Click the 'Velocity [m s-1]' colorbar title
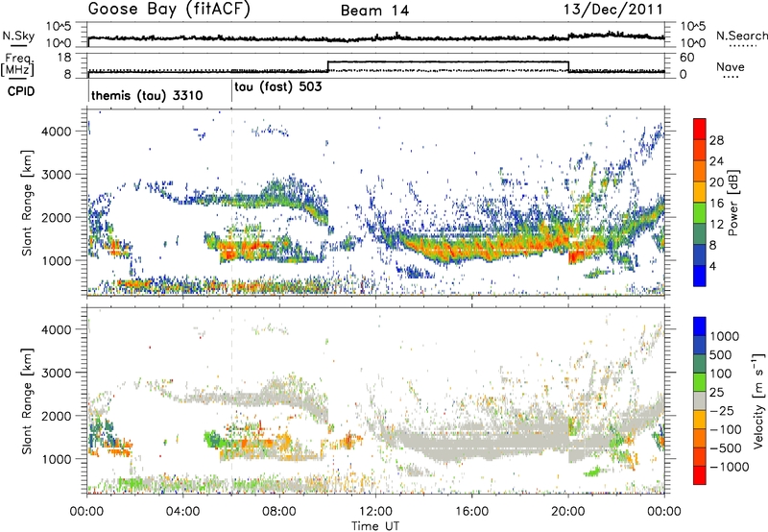This screenshot has height=532, width=768. pyautogui.click(x=758, y=400)
